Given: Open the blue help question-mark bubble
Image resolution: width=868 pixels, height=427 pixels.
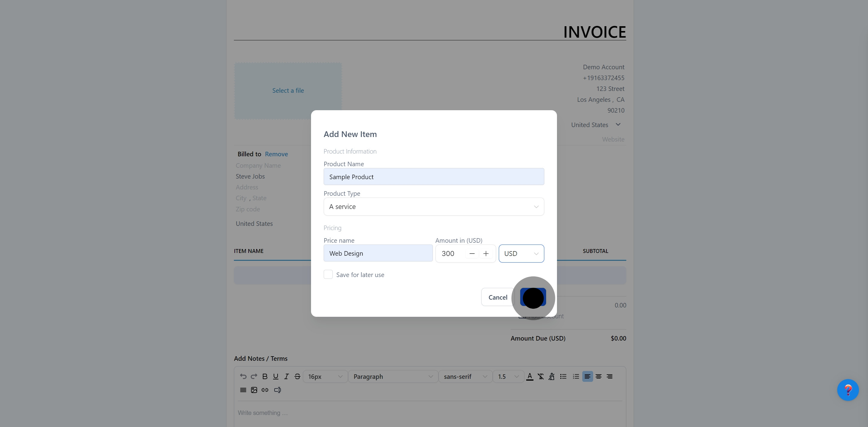Looking at the screenshot, I should (x=848, y=390).
